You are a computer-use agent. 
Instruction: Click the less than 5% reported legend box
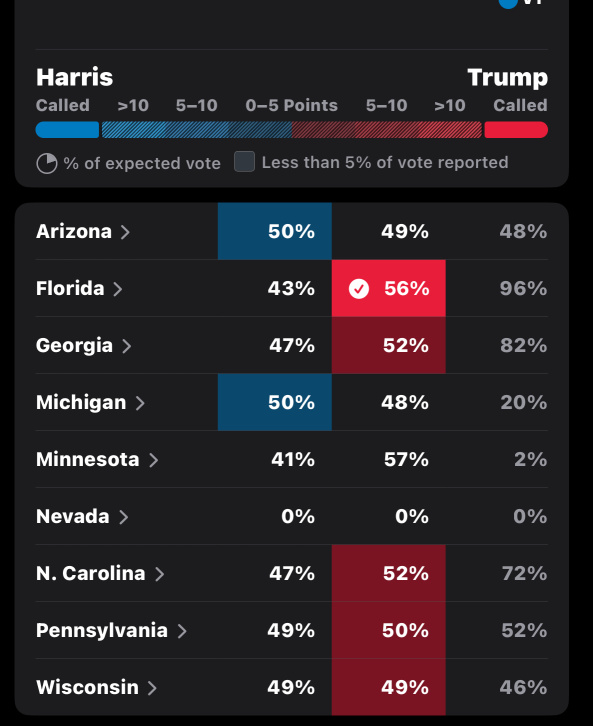pyautogui.click(x=244, y=162)
